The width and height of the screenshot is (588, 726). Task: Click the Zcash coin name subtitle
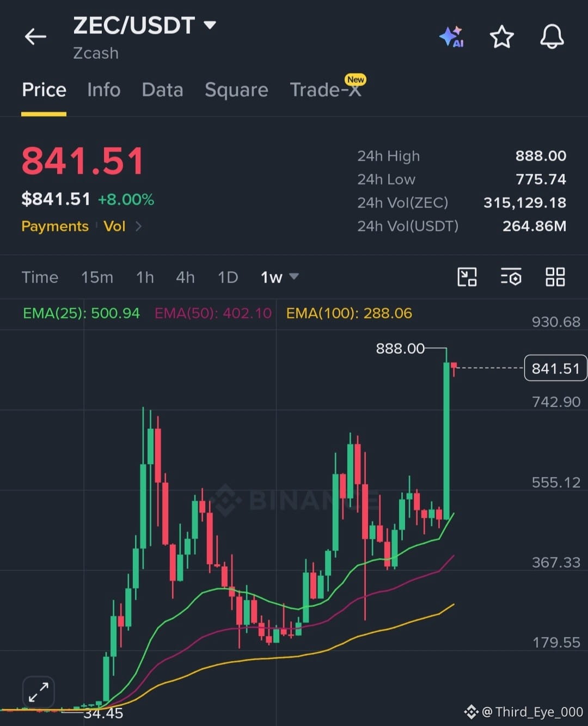[x=96, y=53]
